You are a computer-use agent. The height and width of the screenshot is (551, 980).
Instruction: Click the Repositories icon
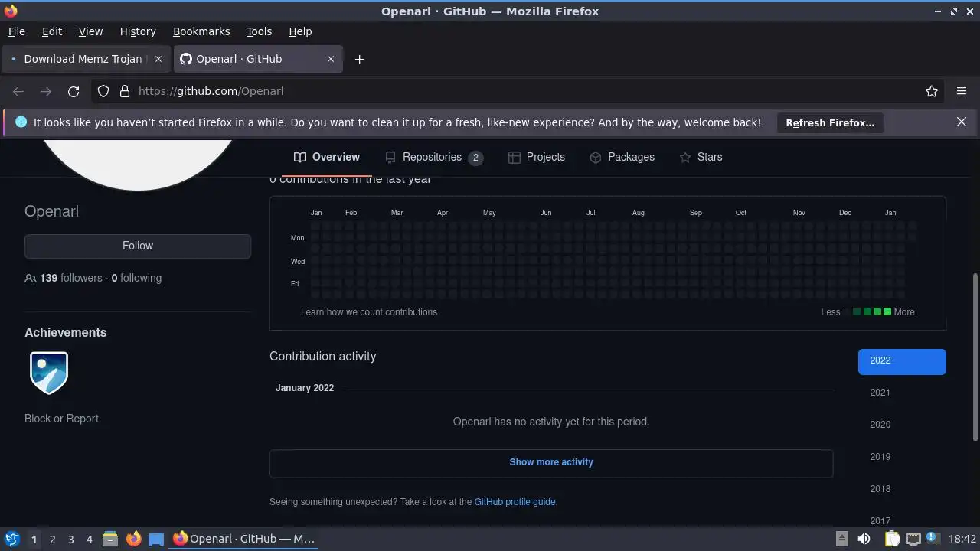[390, 157]
